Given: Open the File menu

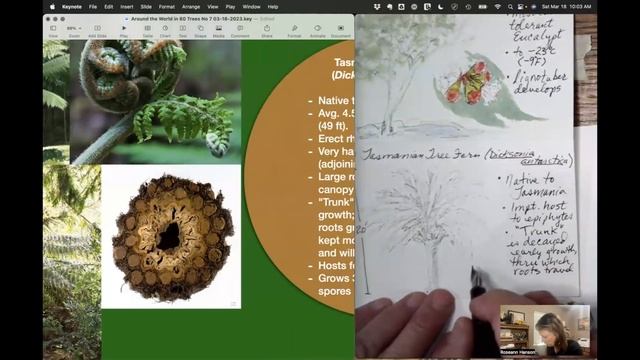Looking at the screenshot, I should pos(93,7).
